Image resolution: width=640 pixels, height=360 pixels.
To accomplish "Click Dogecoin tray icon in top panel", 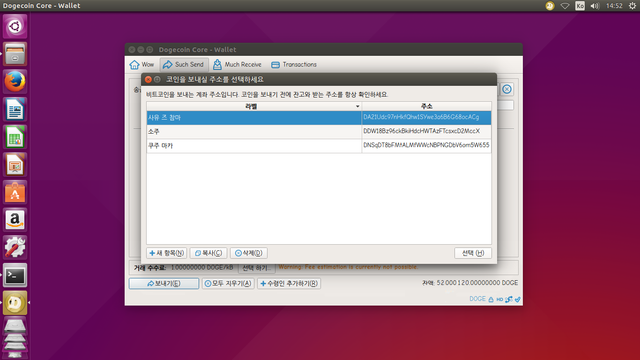I will click(x=550, y=6).
